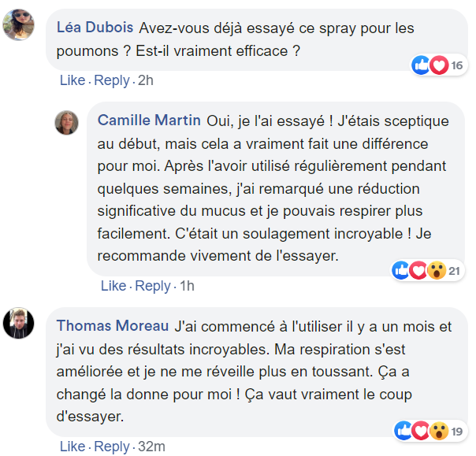Click the like reaction icon on Camille Martin's reply
Screen dimensions: 476x456
(402, 271)
